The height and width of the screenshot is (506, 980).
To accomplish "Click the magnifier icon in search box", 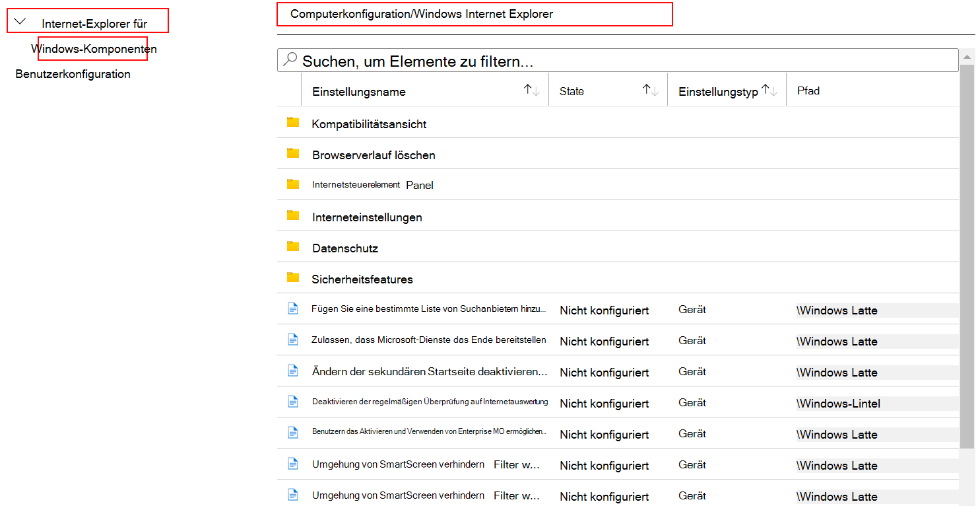I will (290, 60).
